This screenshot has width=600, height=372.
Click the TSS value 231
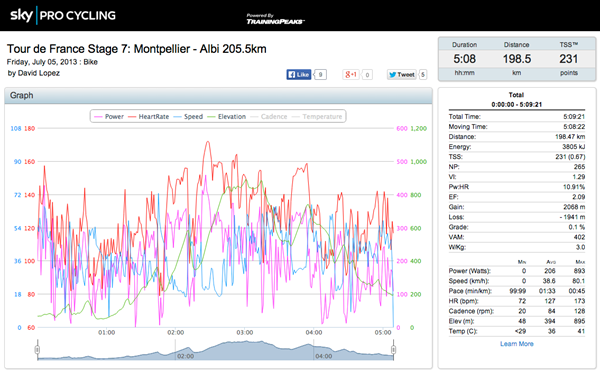click(x=569, y=59)
